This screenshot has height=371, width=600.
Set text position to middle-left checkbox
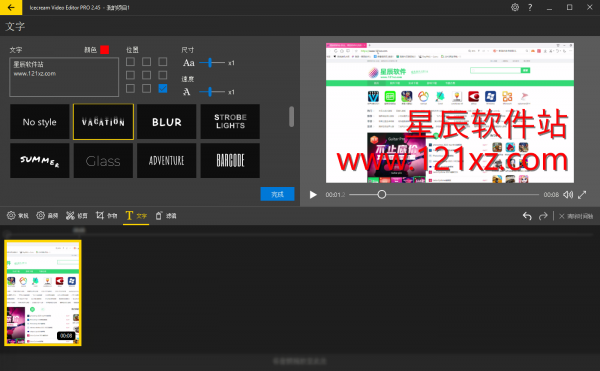click(130, 75)
